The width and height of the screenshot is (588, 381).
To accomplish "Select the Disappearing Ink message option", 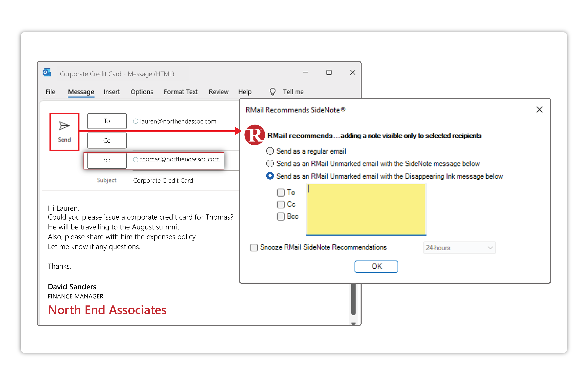I will (x=270, y=176).
